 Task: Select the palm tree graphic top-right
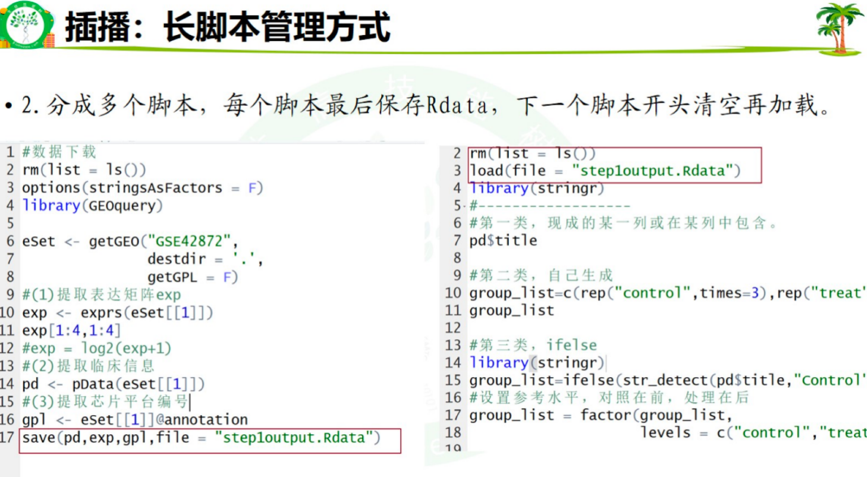[x=840, y=27]
